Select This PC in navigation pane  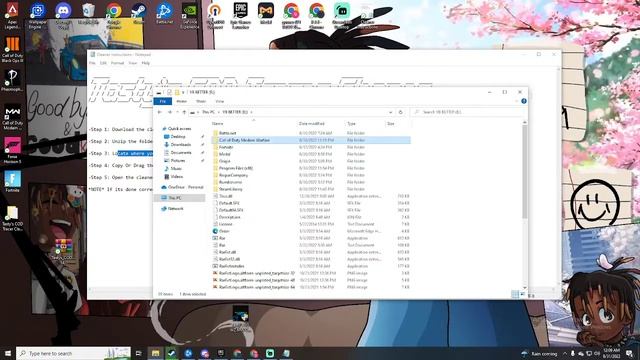point(175,198)
